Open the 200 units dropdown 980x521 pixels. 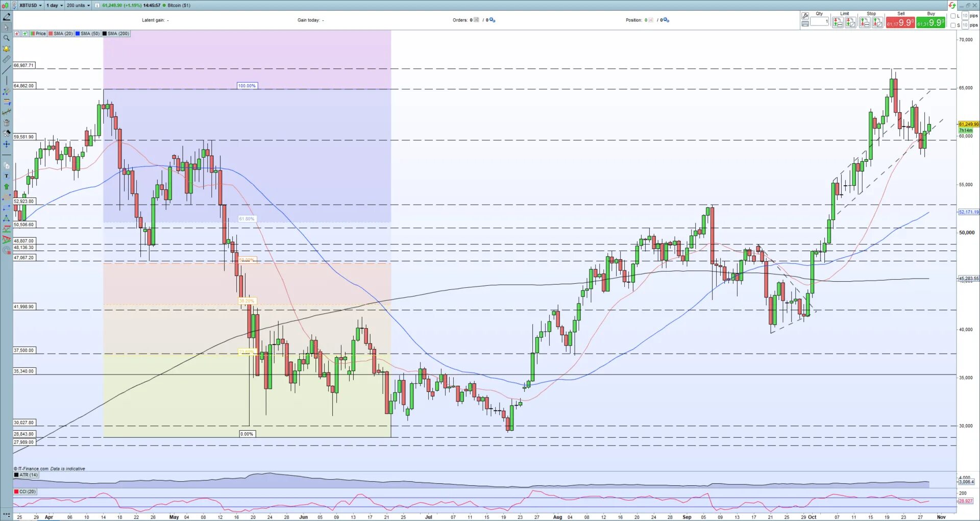(78, 5)
